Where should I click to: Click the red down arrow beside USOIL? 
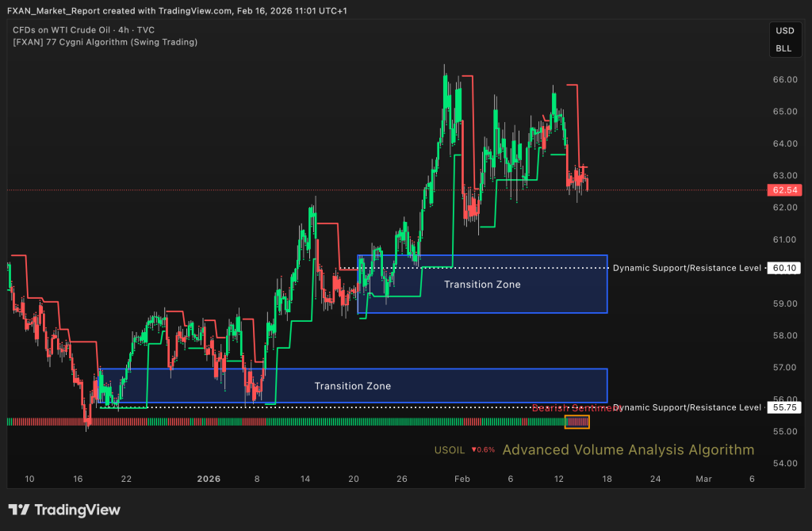(473, 450)
